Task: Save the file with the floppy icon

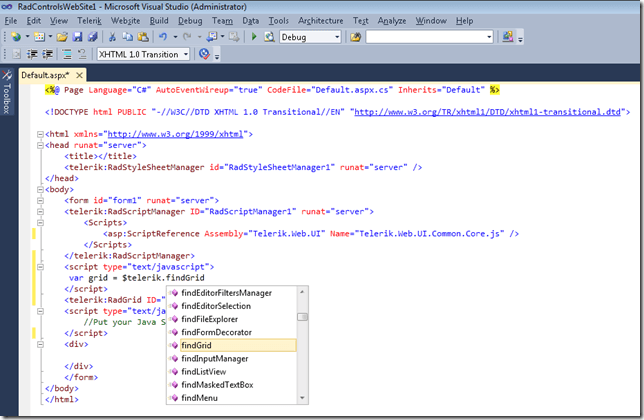Action: tap(77, 37)
